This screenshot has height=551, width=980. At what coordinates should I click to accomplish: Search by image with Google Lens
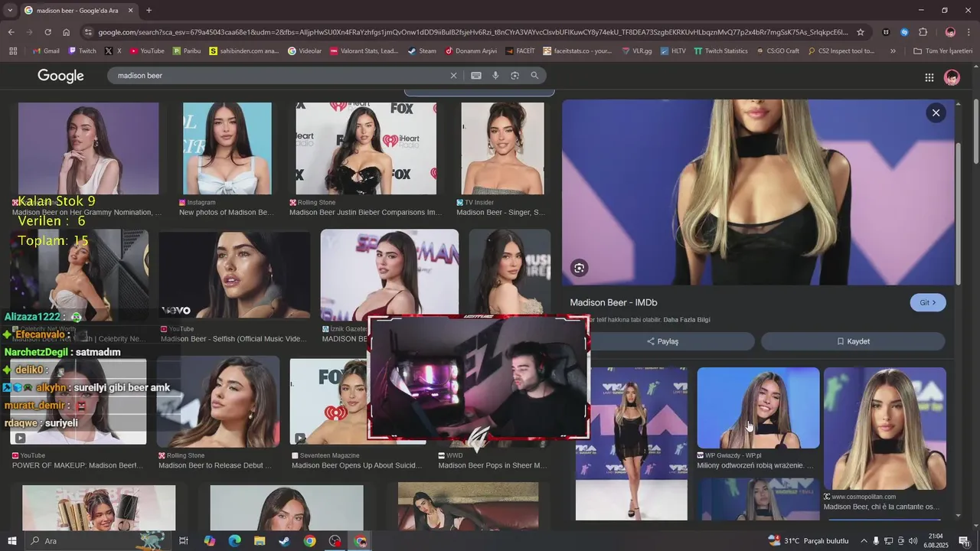click(x=514, y=76)
